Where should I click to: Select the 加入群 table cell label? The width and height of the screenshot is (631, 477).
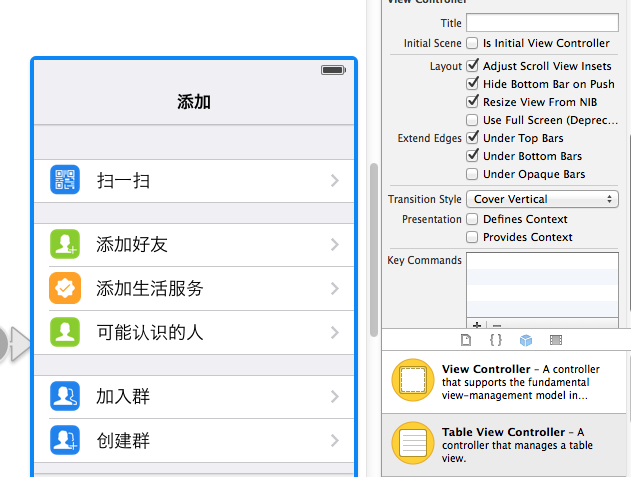(x=123, y=396)
